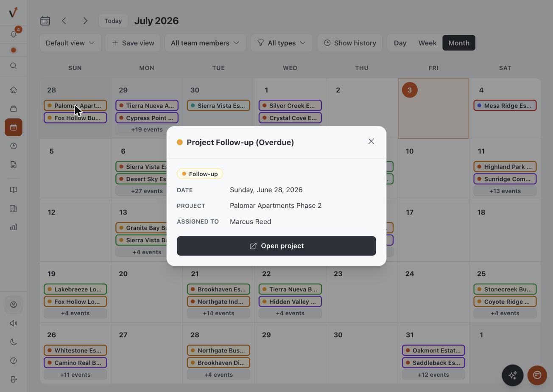The width and height of the screenshot is (553, 392).
Task: Go to next month with right chevron
Action: [x=85, y=21]
